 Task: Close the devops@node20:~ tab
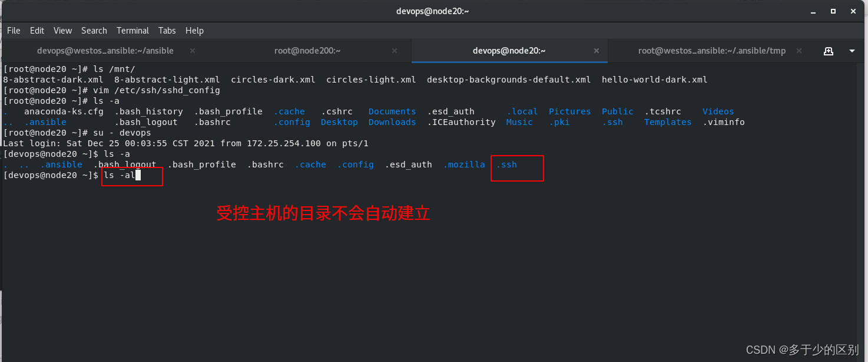597,51
